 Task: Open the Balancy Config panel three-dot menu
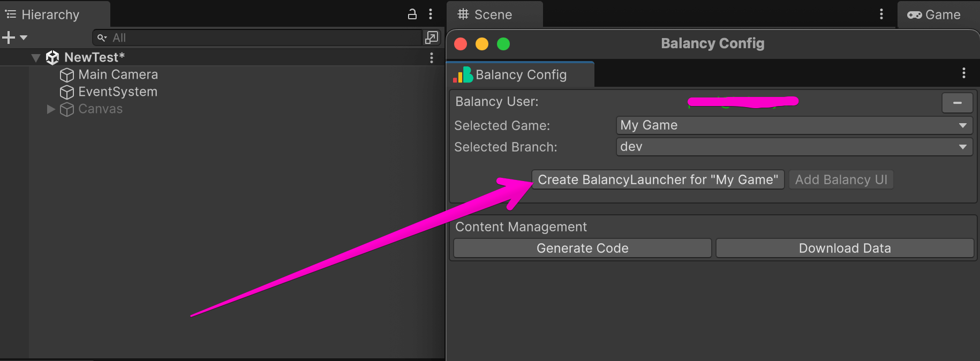tap(964, 73)
